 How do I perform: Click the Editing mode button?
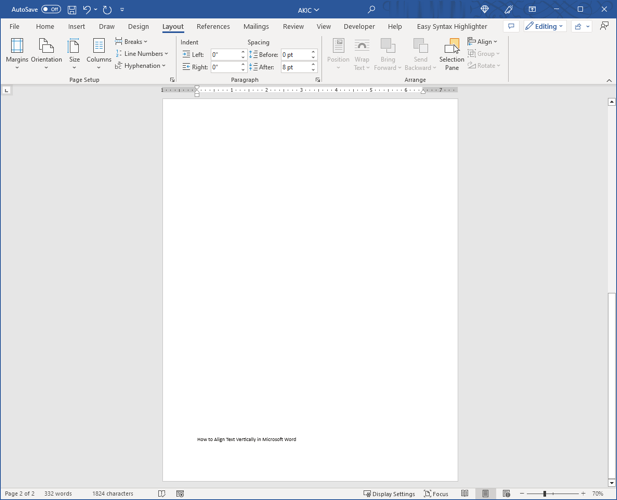[545, 27]
